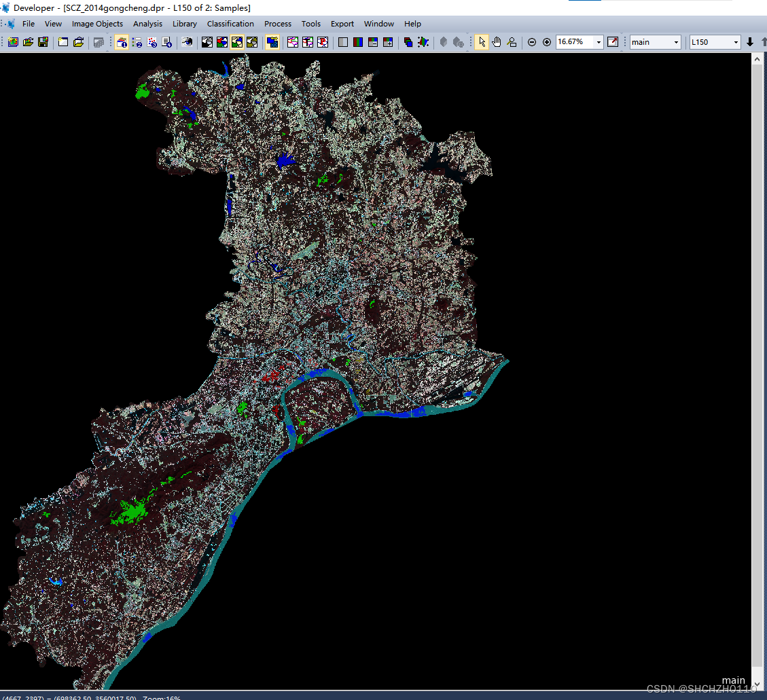The image size is (767, 700).
Task: Select the view settings preset 1 icon
Action: (x=122, y=41)
